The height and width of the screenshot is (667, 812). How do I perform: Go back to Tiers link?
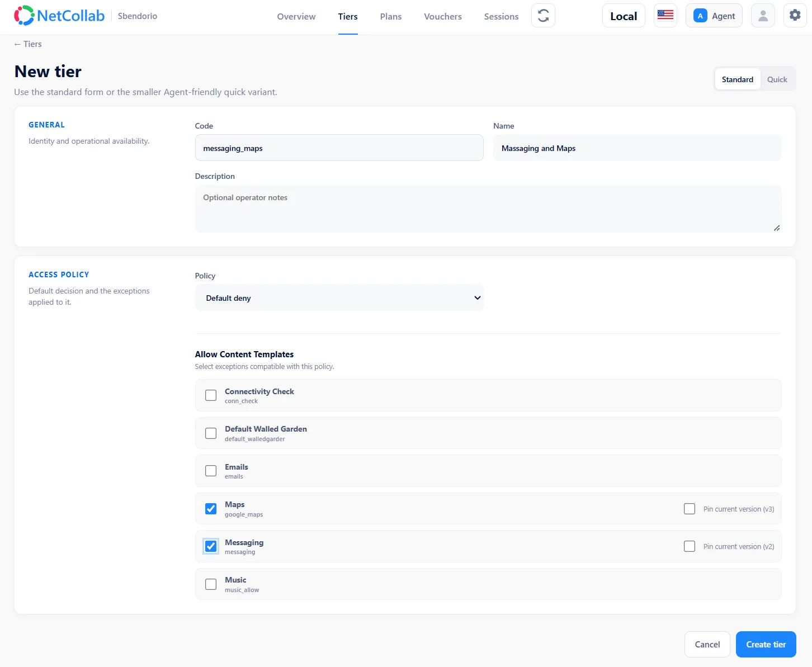(x=28, y=44)
